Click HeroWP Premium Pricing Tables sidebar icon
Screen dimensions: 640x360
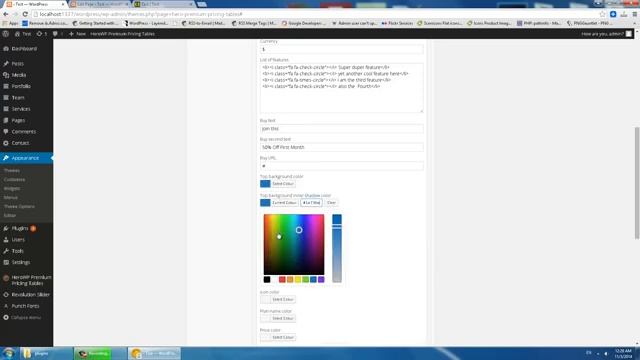[6, 278]
